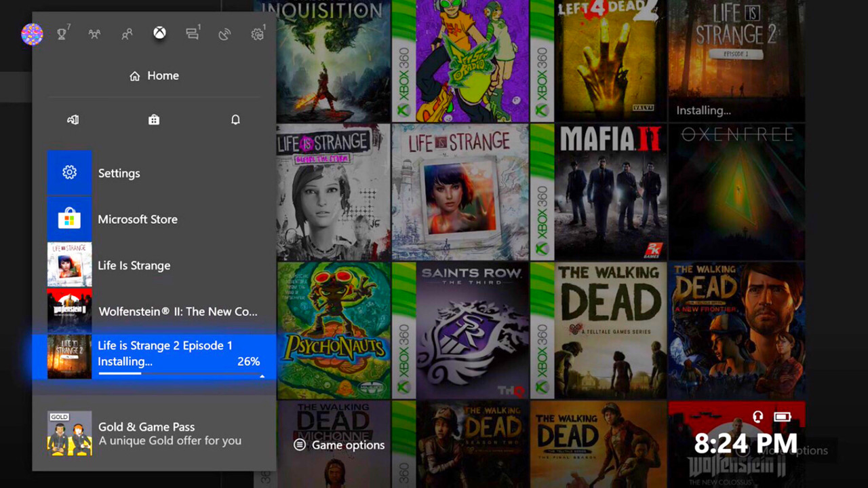Open Life is Strange Before the Storm tile

[x=334, y=192]
